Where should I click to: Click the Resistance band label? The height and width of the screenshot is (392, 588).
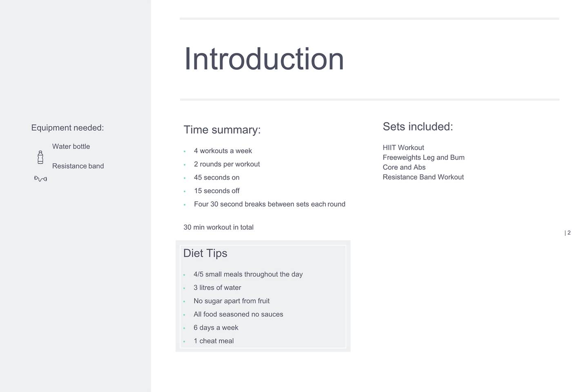point(78,166)
